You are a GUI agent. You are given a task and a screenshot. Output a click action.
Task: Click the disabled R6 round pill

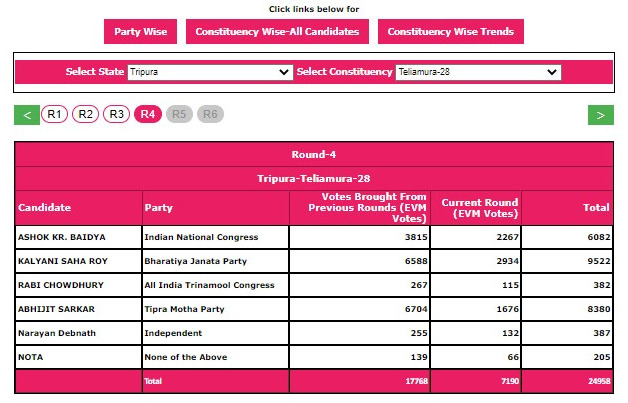point(210,115)
